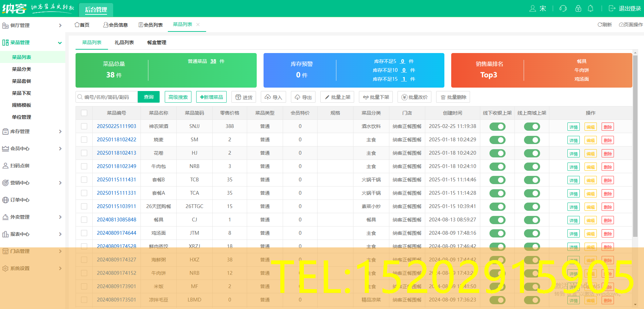
Task: Open the notification bell icon
Action: [590, 9]
